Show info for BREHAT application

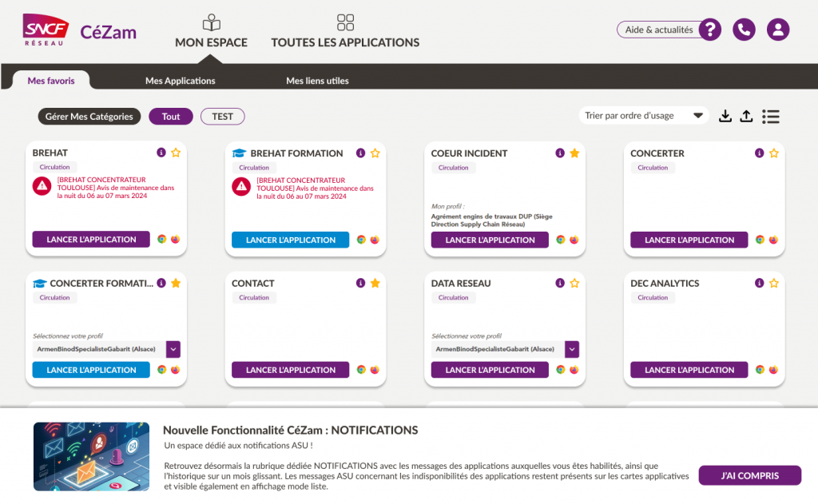(161, 153)
